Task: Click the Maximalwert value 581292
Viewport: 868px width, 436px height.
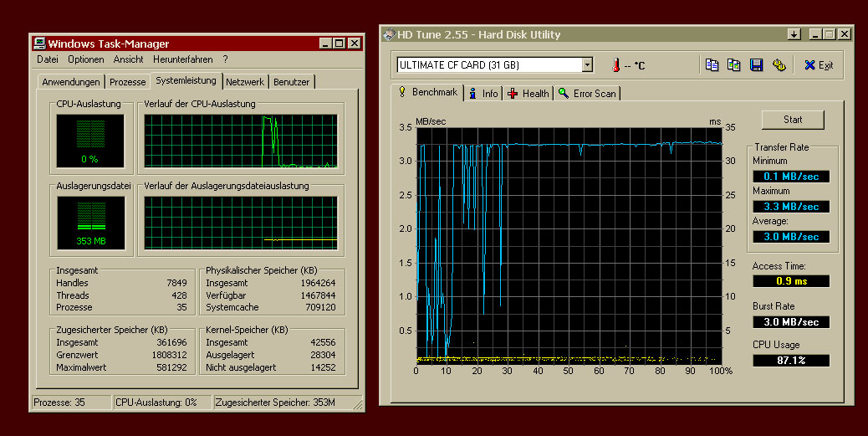Action: [x=171, y=367]
